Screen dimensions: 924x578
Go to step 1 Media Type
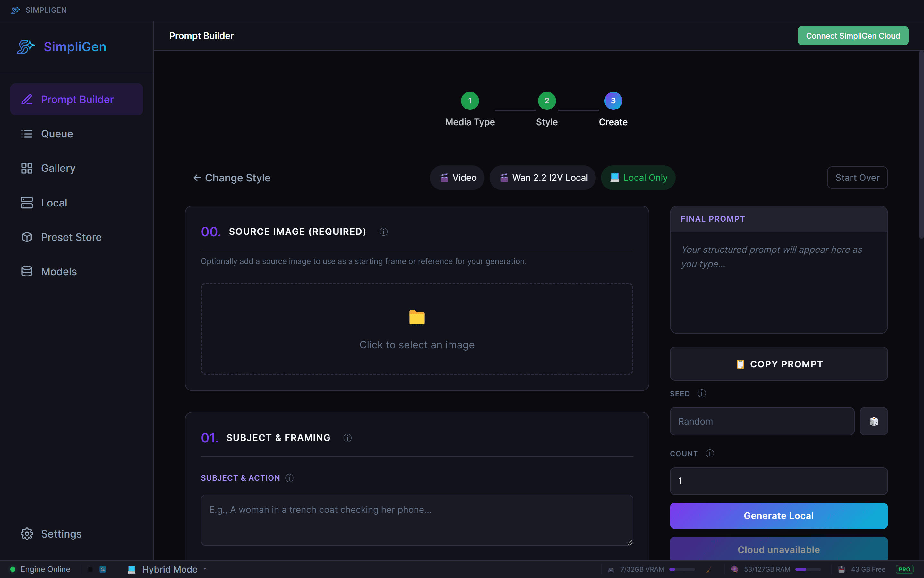point(470,109)
